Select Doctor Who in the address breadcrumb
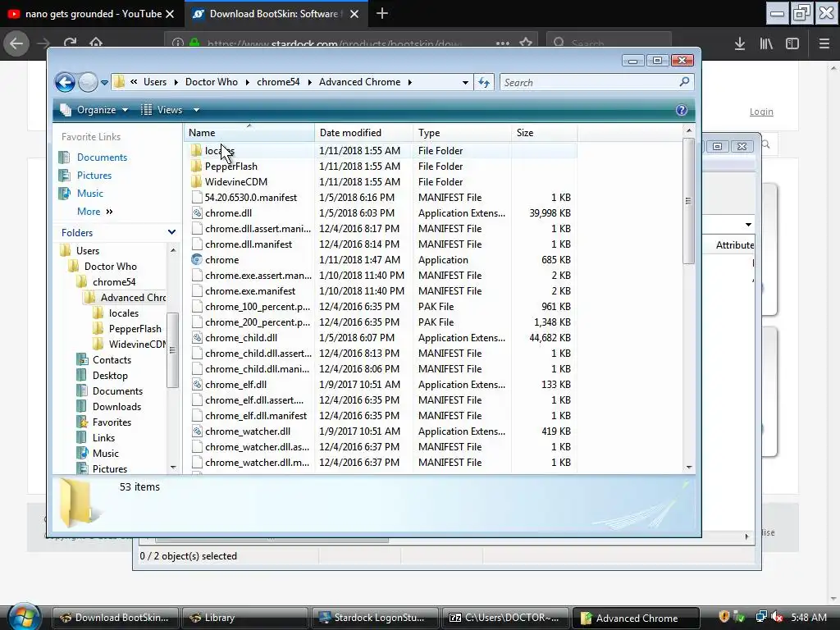This screenshot has width=840, height=630. 211,82
